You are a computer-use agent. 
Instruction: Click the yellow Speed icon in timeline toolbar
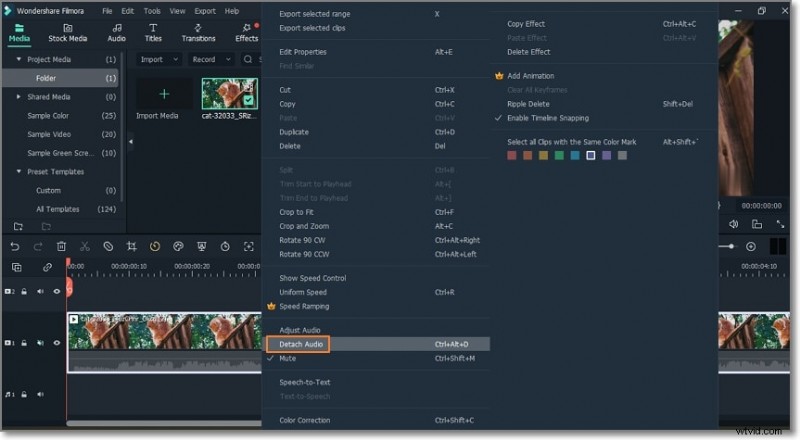155,247
